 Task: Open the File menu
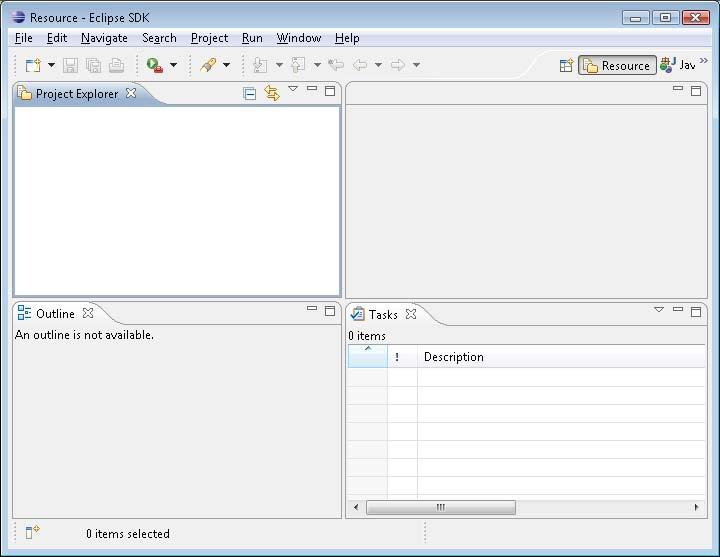[x=24, y=38]
